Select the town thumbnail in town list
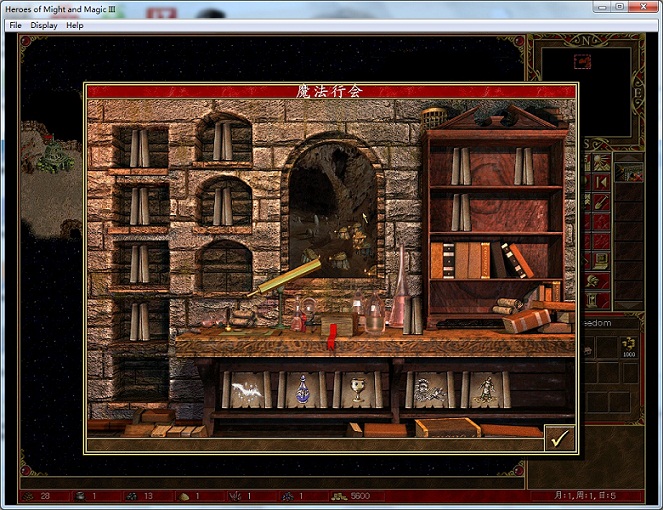Image resolution: width=663 pixels, height=510 pixels. (x=629, y=173)
